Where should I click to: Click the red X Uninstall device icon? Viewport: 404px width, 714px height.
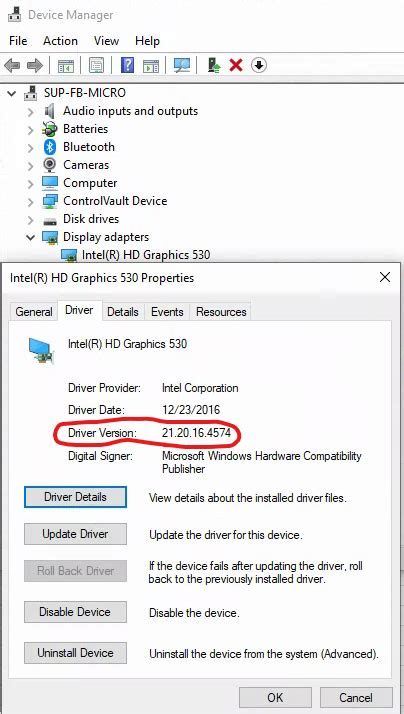(236, 66)
